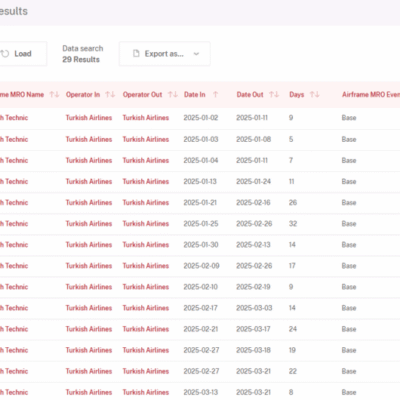
Task: Click Date Out cell 2025-02-13
Action: tap(253, 245)
